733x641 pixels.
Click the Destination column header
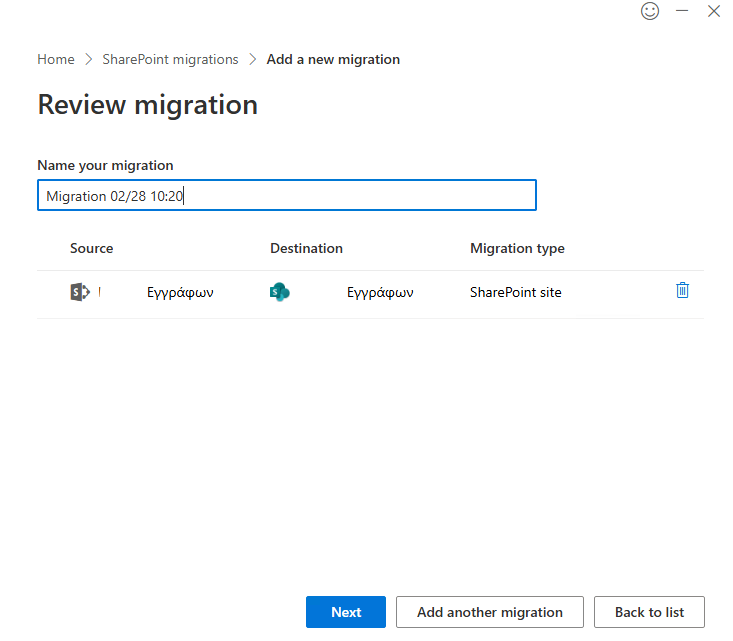click(x=306, y=248)
